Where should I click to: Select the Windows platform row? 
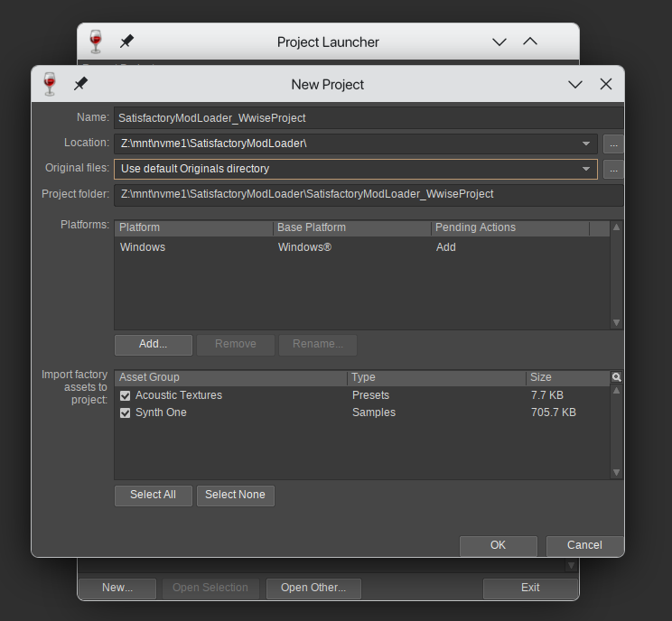coord(362,247)
